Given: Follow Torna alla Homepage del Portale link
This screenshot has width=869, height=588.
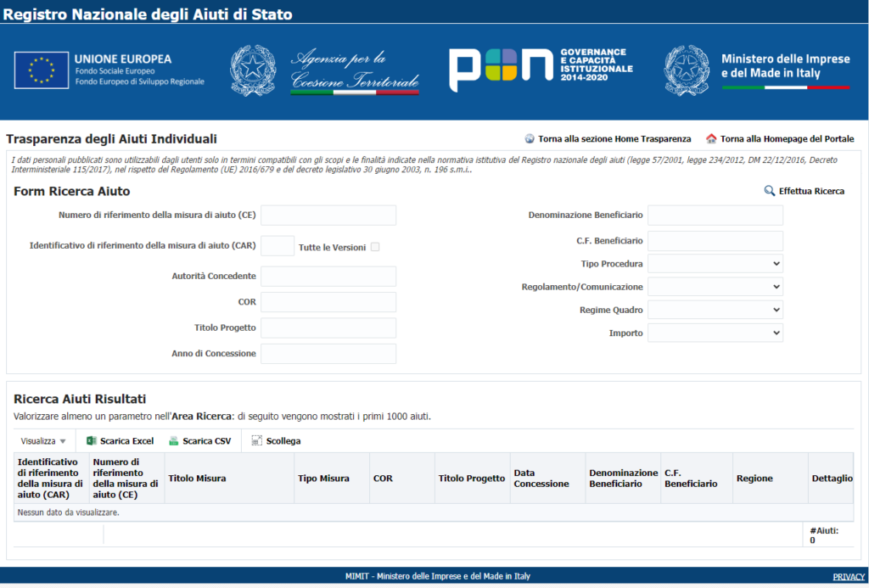Looking at the screenshot, I should pyautogui.click(x=787, y=138).
